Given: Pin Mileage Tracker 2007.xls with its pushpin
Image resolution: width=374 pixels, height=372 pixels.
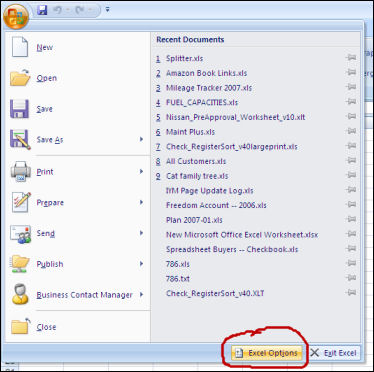Looking at the screenshot, I should (351, 87).
